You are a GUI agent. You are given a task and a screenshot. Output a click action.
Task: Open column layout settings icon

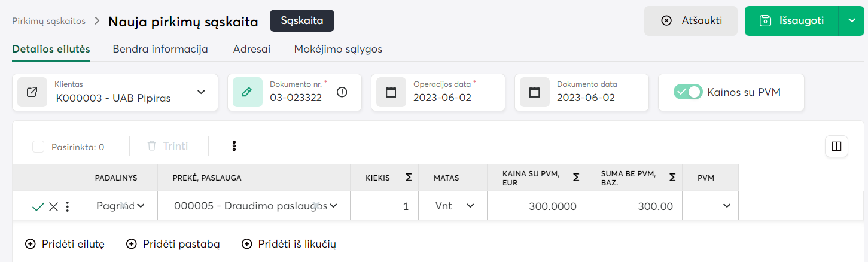pyautogui.click(x=836, y=146)
